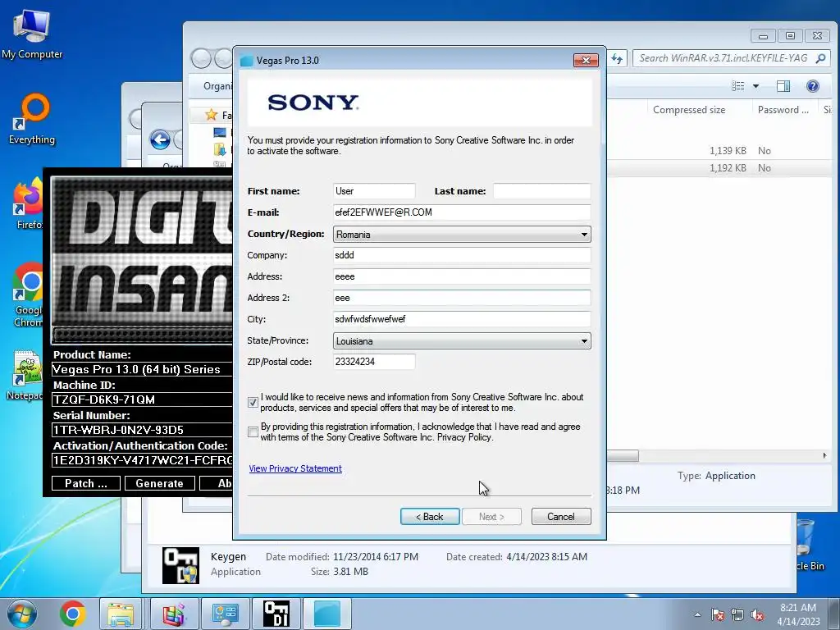Switch to the DI keygen taskbar item
The image size is (840, 630).
coord(276,614)
